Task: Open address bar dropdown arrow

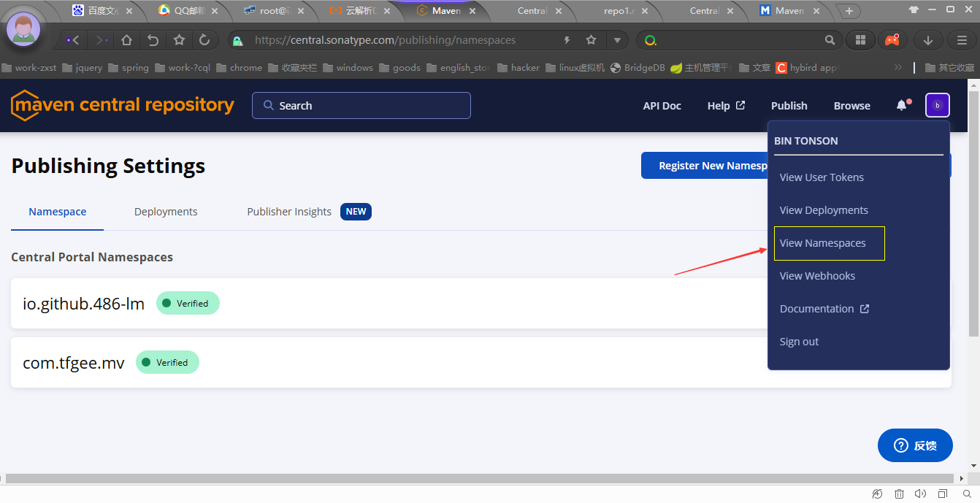Action: point(617,40)
